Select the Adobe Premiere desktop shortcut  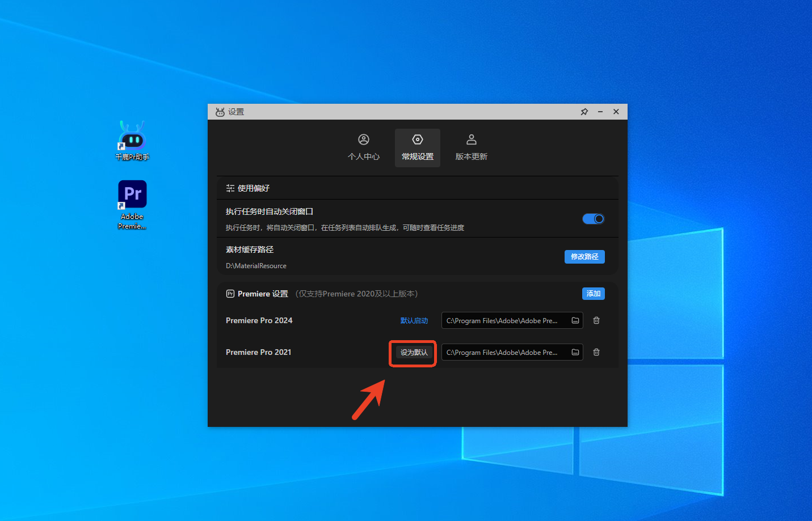pos(132,200)
